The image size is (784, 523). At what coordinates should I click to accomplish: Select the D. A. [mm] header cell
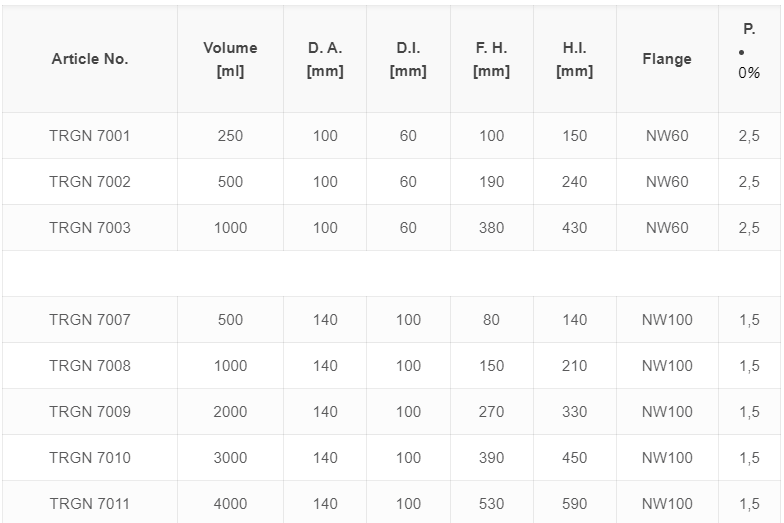pos(325,59)
